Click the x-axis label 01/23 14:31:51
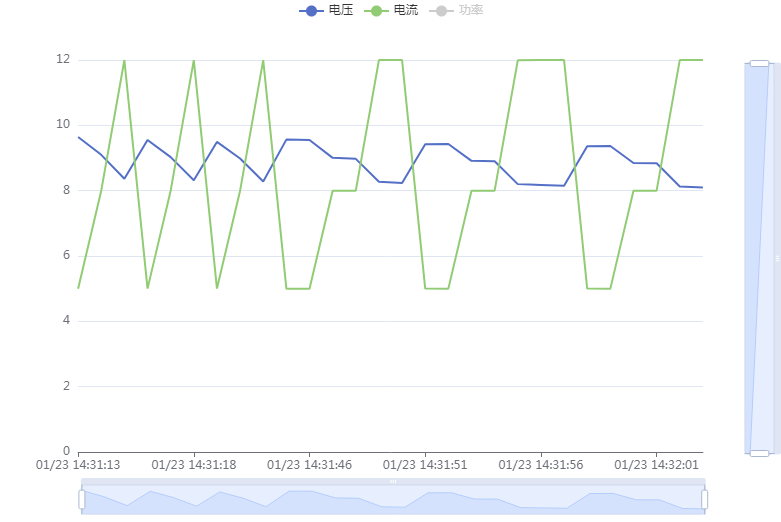This screenshot has height=522, width=781. coord(425,465)
